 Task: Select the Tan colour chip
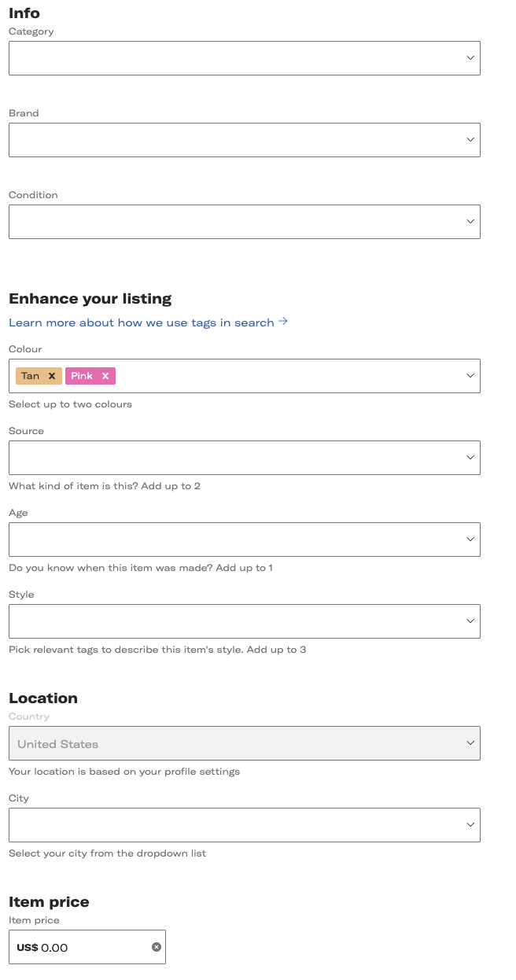click(31, 376)
